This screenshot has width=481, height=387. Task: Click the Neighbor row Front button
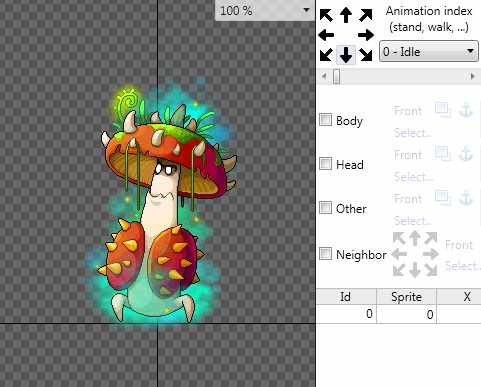[459, 245]
